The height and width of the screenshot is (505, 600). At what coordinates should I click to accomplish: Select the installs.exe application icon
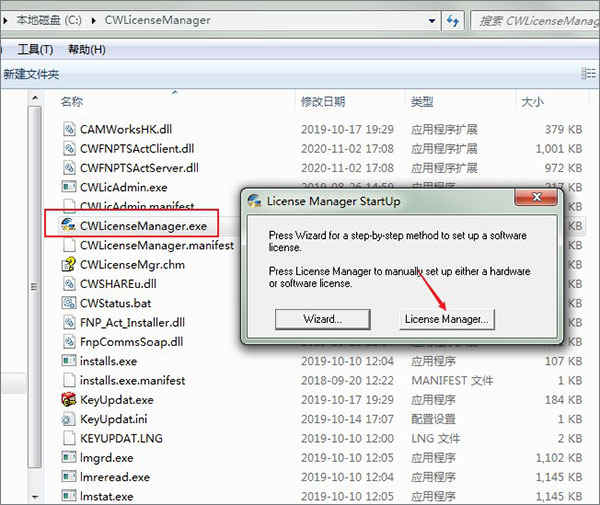click(x=69, y=361)
